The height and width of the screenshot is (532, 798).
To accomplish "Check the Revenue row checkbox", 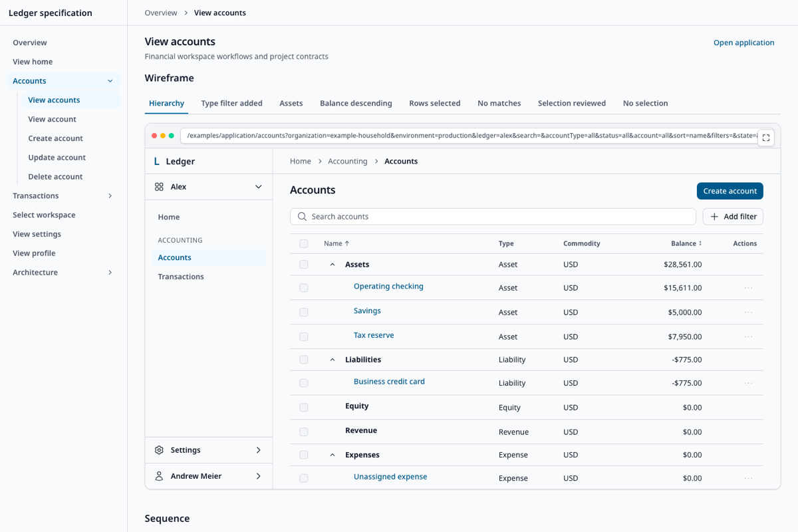I will click(304, 432).
